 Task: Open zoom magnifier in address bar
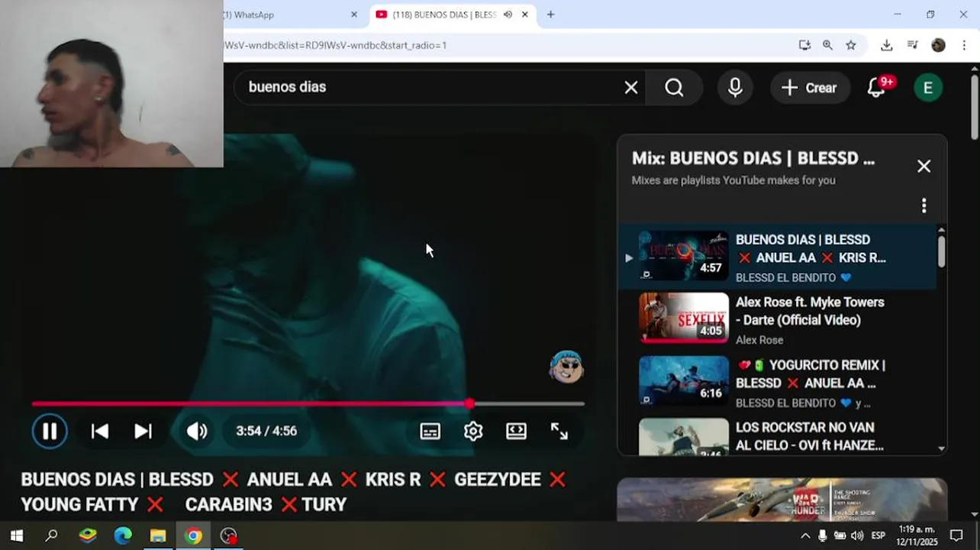(x=827, y=45)
